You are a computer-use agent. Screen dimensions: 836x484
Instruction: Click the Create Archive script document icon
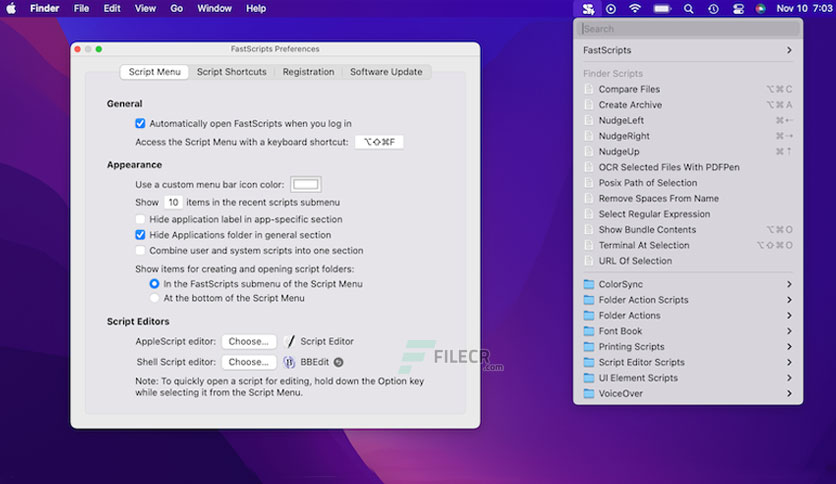coord(589,104)
